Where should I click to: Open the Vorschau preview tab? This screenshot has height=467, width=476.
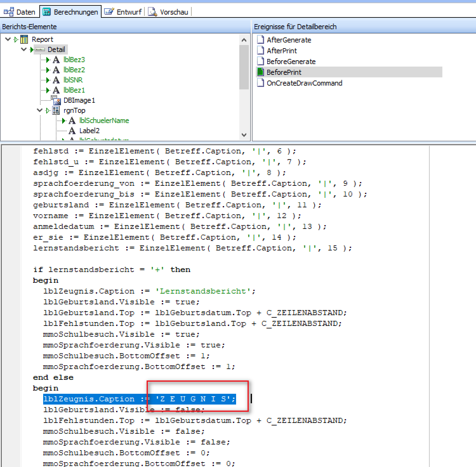(169, 12)
